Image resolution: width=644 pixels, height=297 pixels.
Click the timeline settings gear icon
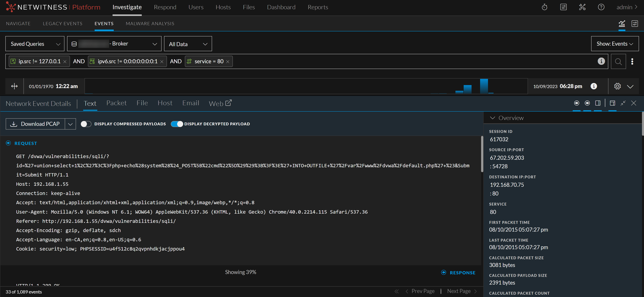617,86
